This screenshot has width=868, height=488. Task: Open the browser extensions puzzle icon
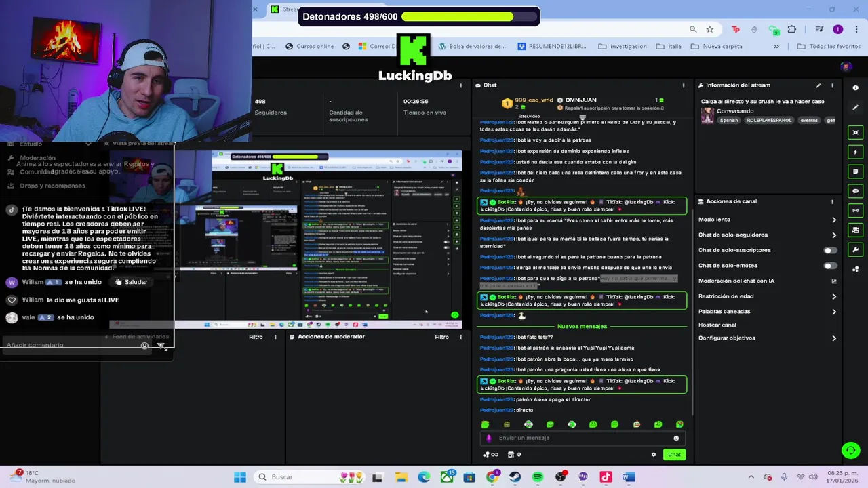791,29
